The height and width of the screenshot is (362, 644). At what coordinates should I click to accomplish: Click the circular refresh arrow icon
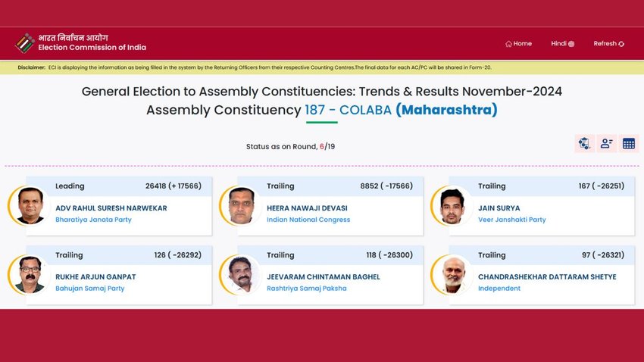coord(621,44)
